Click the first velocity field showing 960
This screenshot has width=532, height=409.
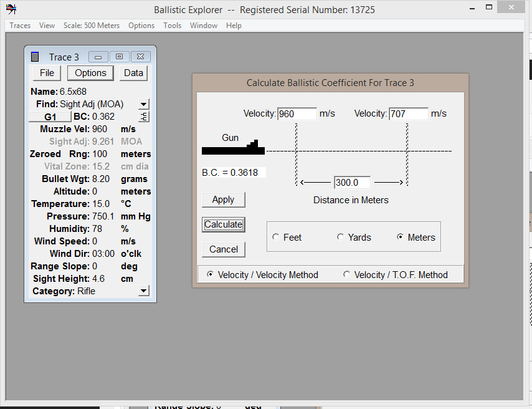297,114
